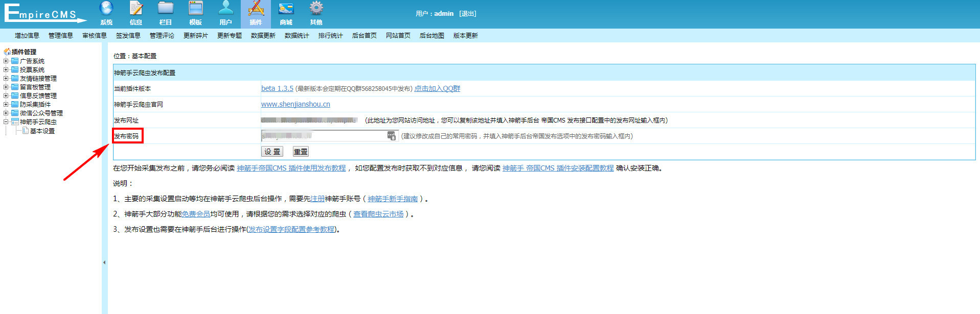Image resolution: width=980 pixels, height=314 pixels.
Task: Open the 神箭手新手指南 link
Action: [x=393, y=199]
